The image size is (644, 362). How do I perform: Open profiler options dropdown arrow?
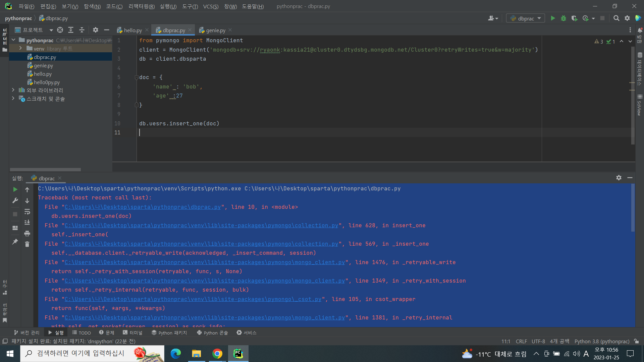tap(593, 18)
